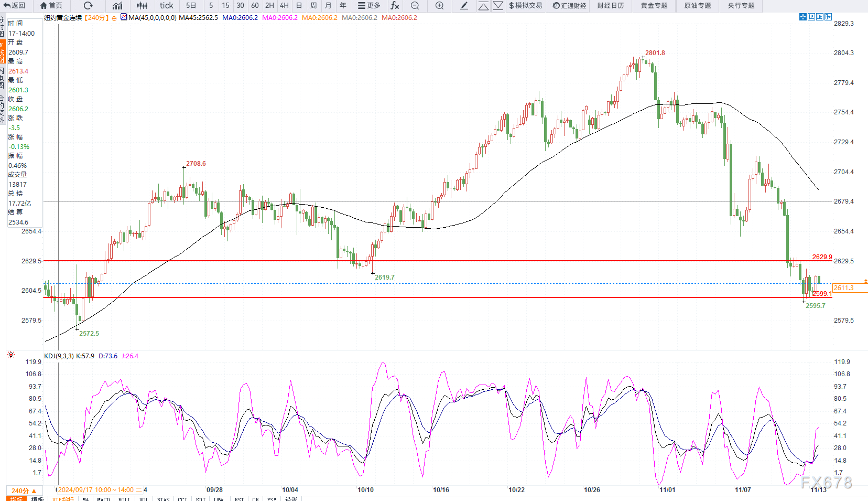This screenshot has width=868, height=501.
Task: Select the 4H timeframe
Action: pyautogui.click(x=284, y=6)
